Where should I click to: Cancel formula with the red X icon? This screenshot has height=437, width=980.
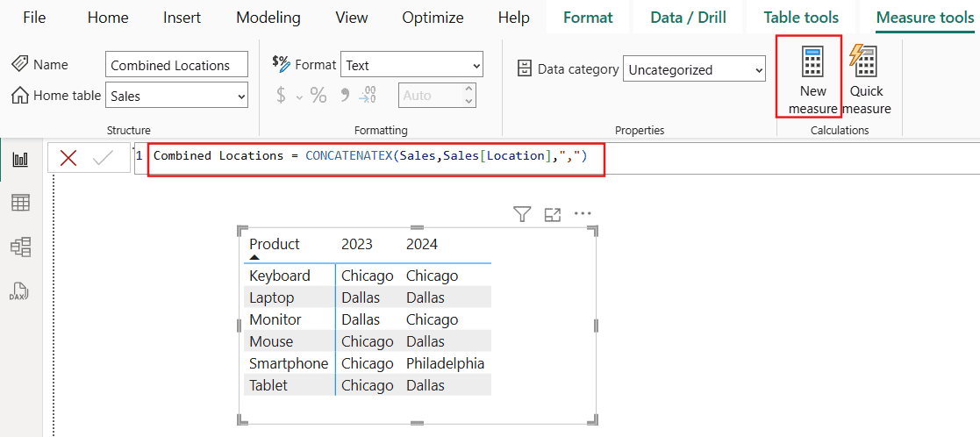pyautogui.click(x=68, y=158)
